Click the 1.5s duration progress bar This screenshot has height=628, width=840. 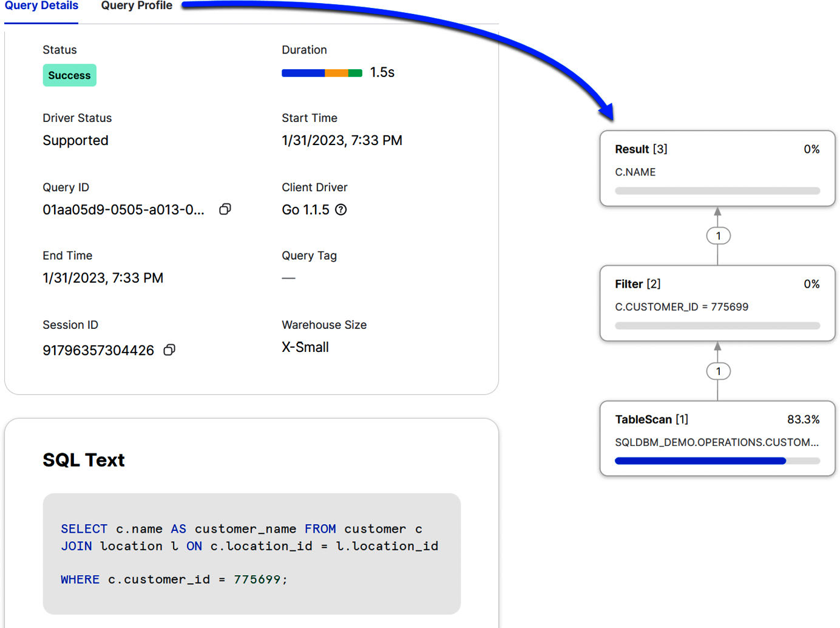coord(322,72)
